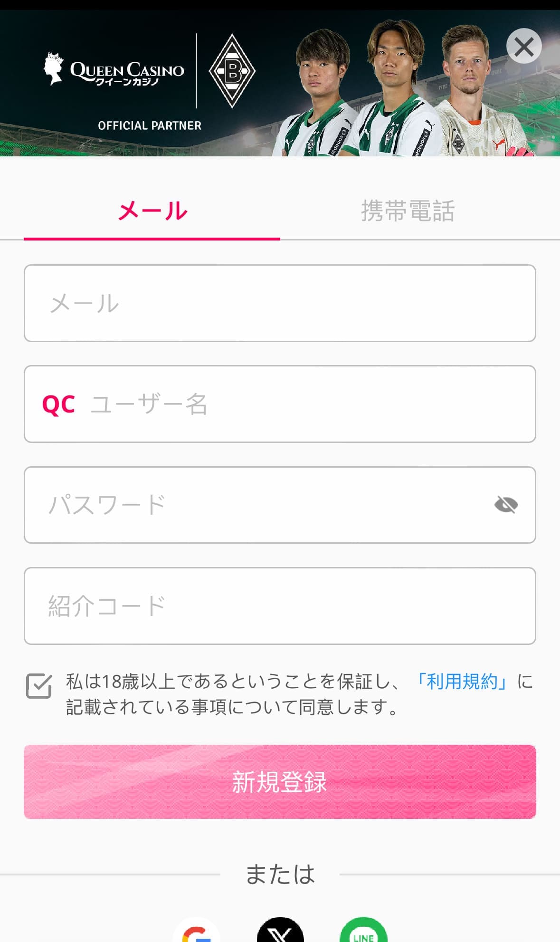Close the registration dialog with the X
Image resolution: width=560 pixels, height=942 pixels.
[523, 46]
